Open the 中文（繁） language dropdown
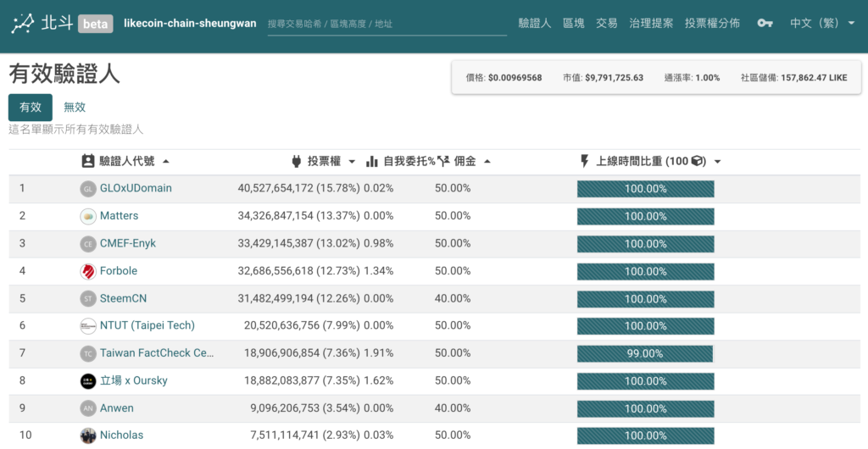The width and height of the screenshot is (868, 449). click(x=822, y=23)
